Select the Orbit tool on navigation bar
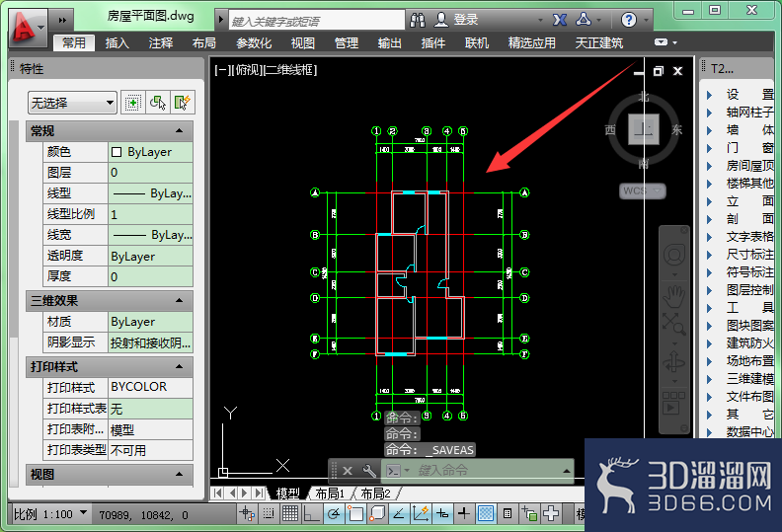Screen dimensions: 782x532 click(673, 362)
